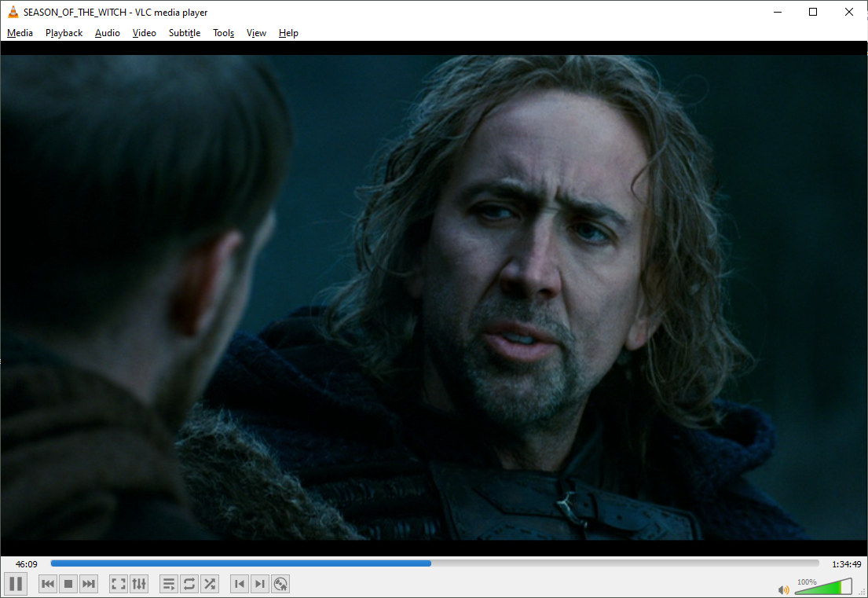Jump to next media with the next button

point(89,584)
